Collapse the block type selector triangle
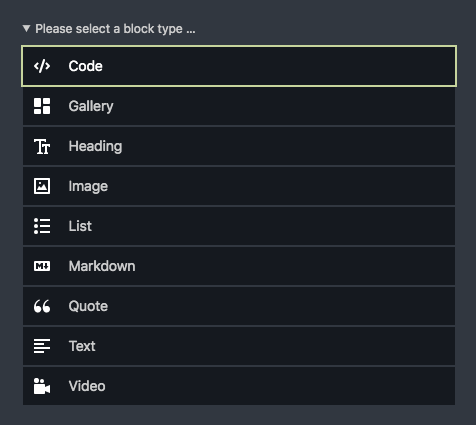The height and width of the screenshot is (425, 476). coord(26,28)
